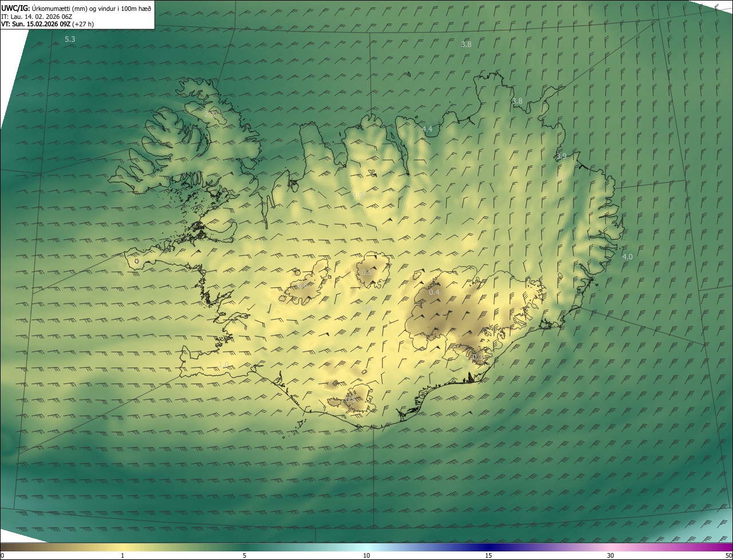Click the 5.3 value label on the map
Image resolution: width=733 pixels, height=560 pixels.
[x=70, y=40]
